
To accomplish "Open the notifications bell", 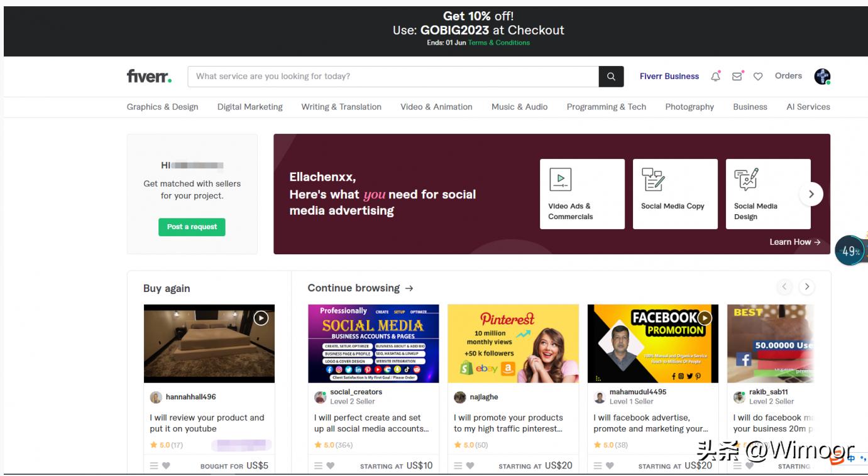I will click(x=715, y=77).
